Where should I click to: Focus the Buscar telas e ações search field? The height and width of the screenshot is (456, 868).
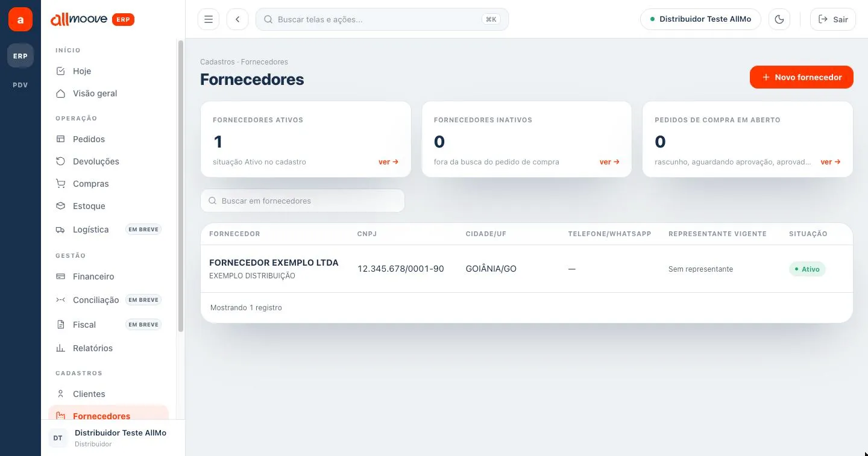(382, 19)
